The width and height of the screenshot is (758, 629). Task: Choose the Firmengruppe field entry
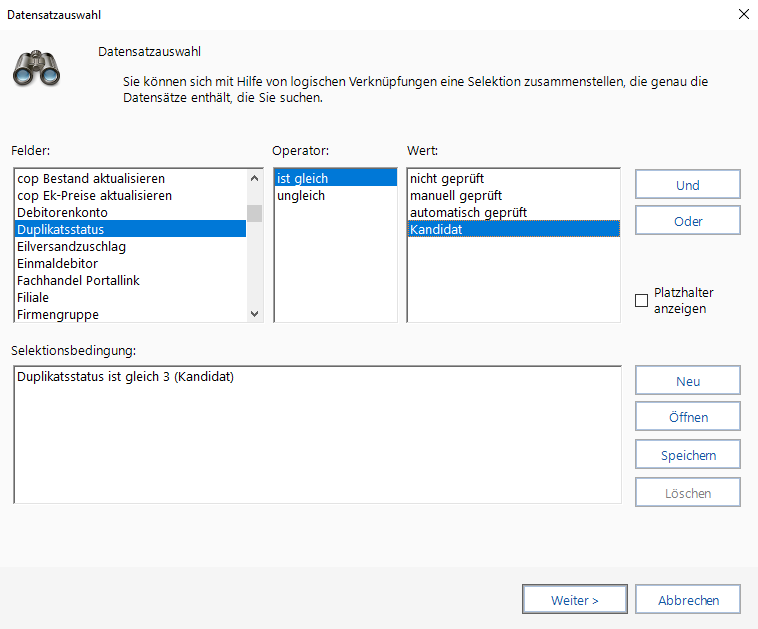[x=57, y=315]
